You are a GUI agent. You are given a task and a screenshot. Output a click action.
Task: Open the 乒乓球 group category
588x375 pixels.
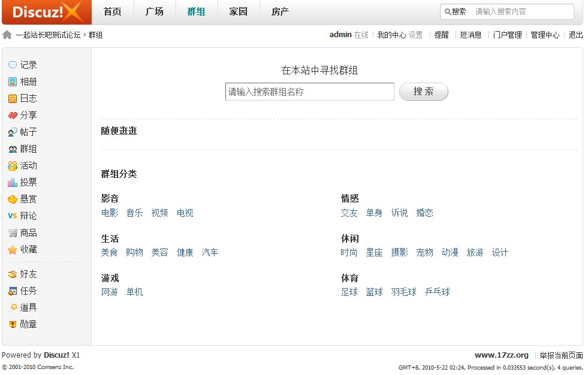(437, 292)
